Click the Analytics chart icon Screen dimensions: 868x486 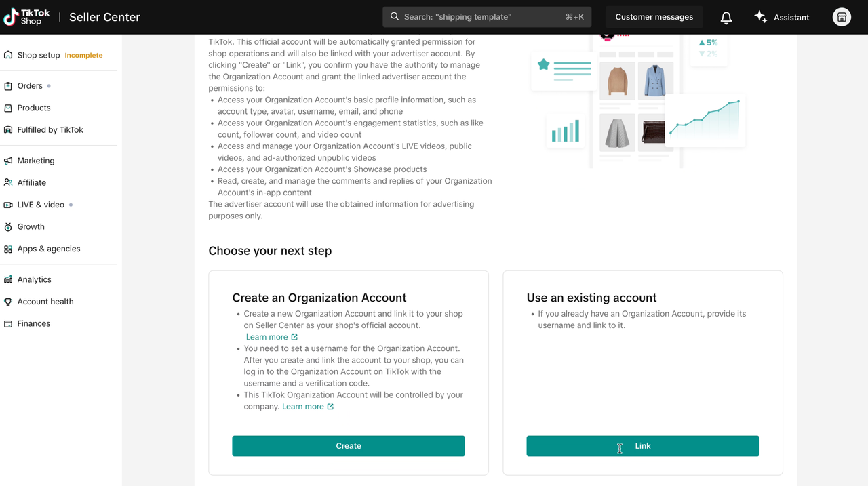(x=8, y=279)
